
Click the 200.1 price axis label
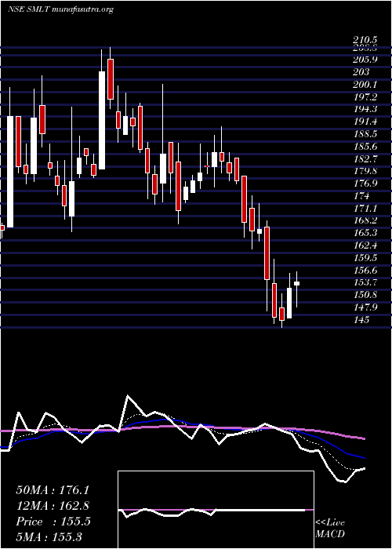point(365,85)
